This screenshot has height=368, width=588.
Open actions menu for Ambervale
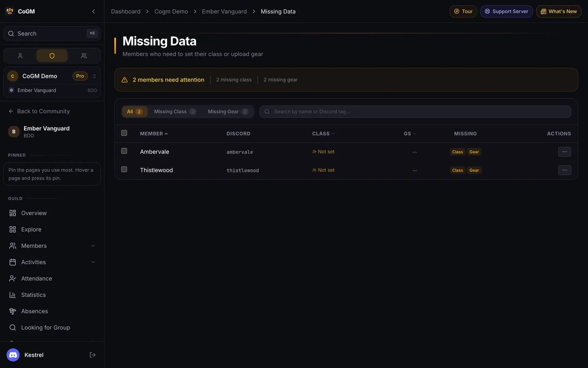pyautogui.click(x=564, y=152)
